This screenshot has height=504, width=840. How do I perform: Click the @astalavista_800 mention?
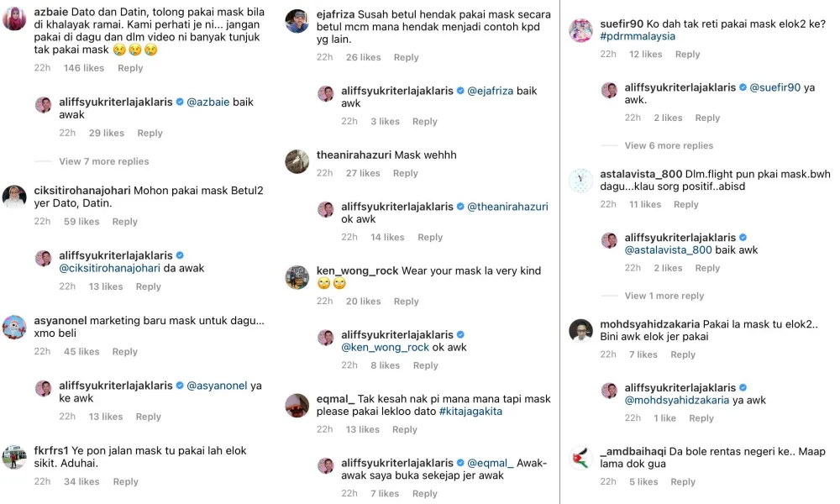pyautogui.click(x=668, y=249)
